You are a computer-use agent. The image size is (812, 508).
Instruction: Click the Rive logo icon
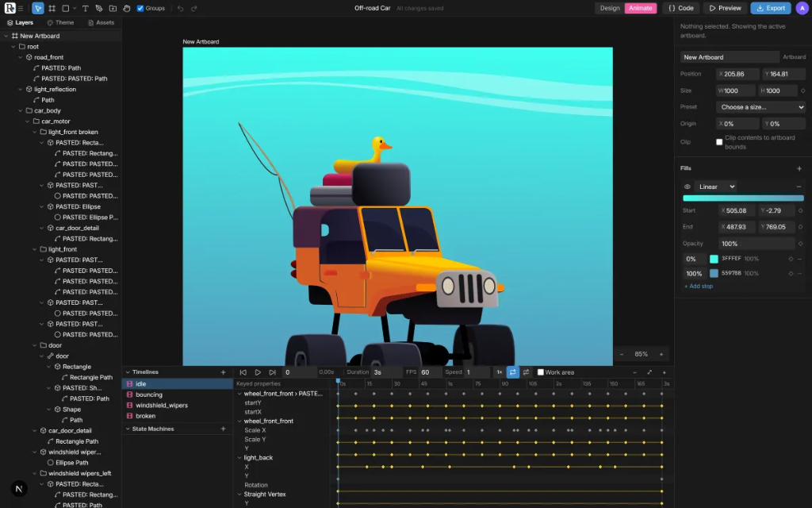10,8
